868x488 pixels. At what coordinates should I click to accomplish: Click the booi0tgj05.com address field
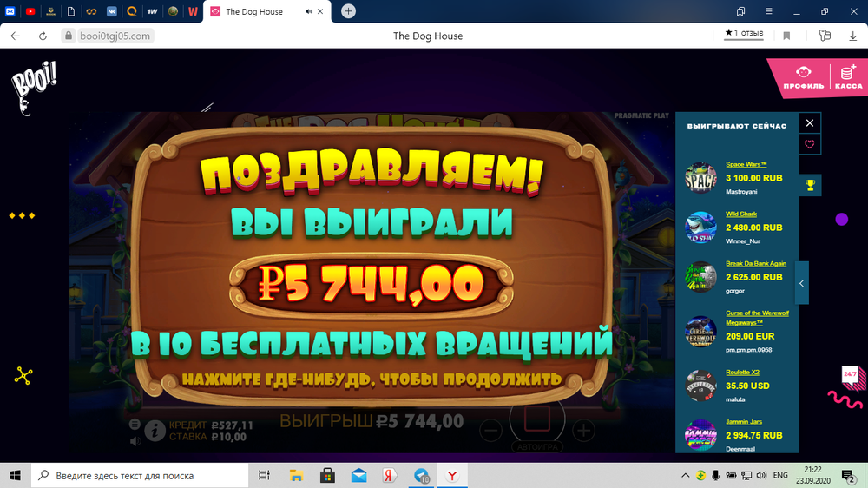point(115,36)
